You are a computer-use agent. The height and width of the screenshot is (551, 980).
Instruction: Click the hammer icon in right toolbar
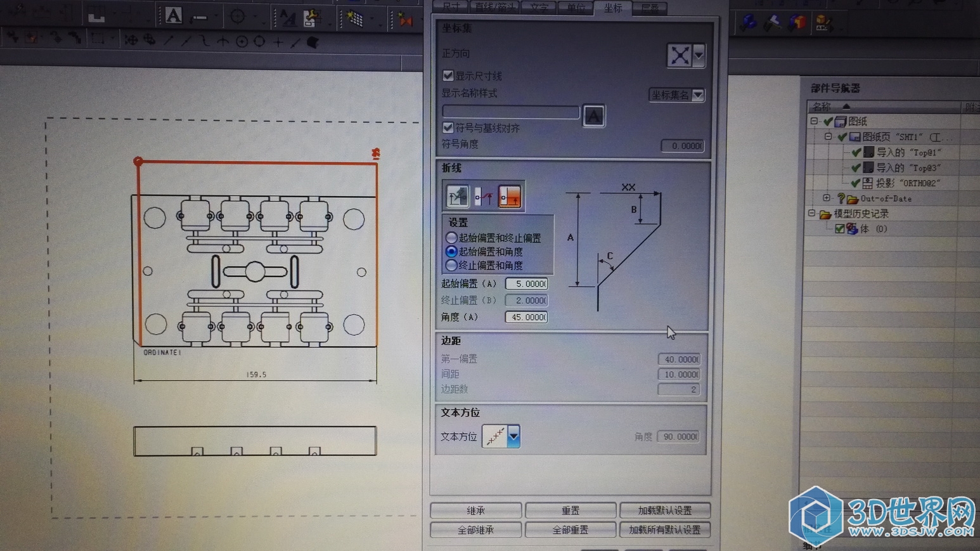click(772, 23)
